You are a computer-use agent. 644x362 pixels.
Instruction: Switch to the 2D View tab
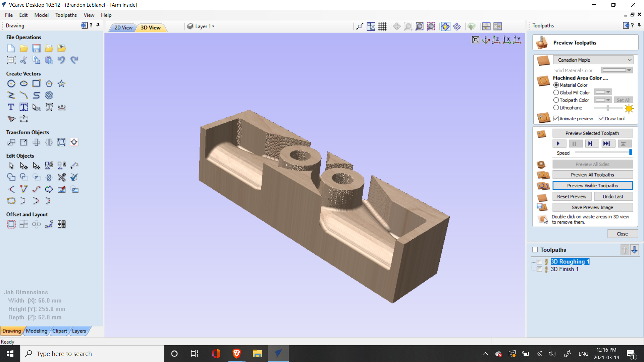123,27
